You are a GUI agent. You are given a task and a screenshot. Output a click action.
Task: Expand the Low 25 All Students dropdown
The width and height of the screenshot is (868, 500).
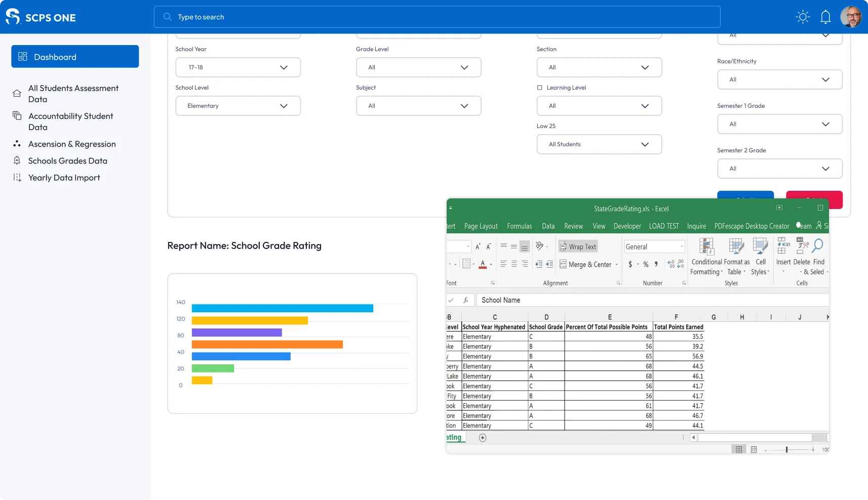click(x=599, y=144)
